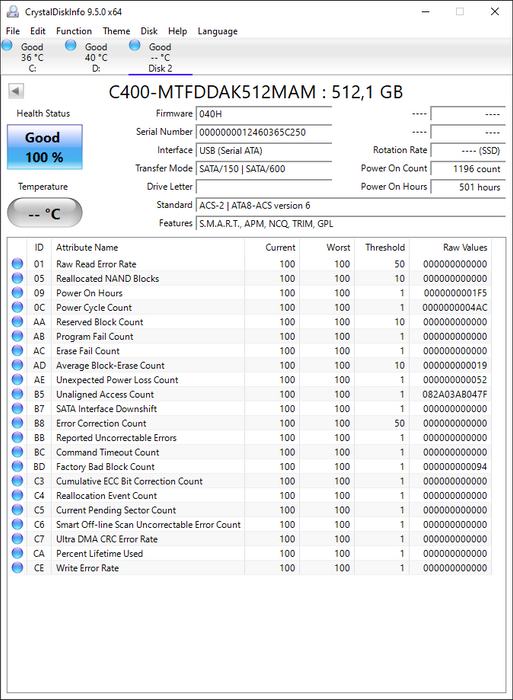Click status orb for Raw Read Error Rate
Screen dimensions: 513x700
pyautogui.click(x=17, y=264)
